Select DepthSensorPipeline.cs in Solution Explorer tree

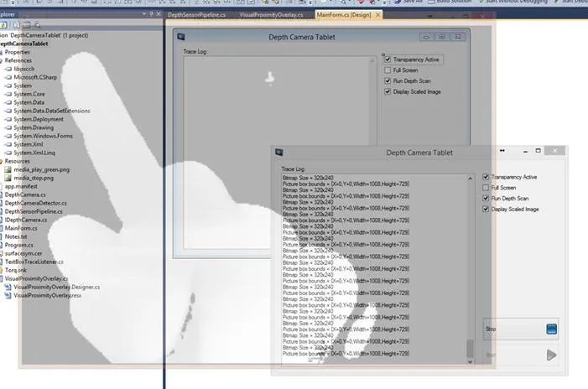34,211
